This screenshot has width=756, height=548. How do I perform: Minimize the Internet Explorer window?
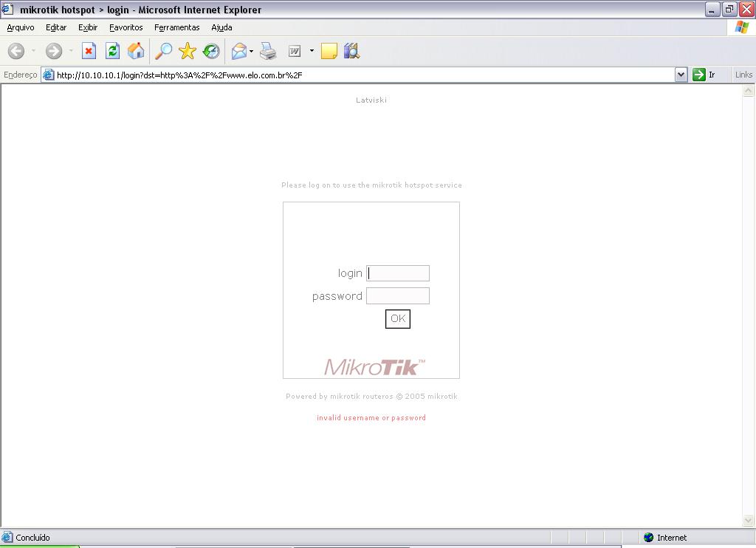(x=712, y=9)
